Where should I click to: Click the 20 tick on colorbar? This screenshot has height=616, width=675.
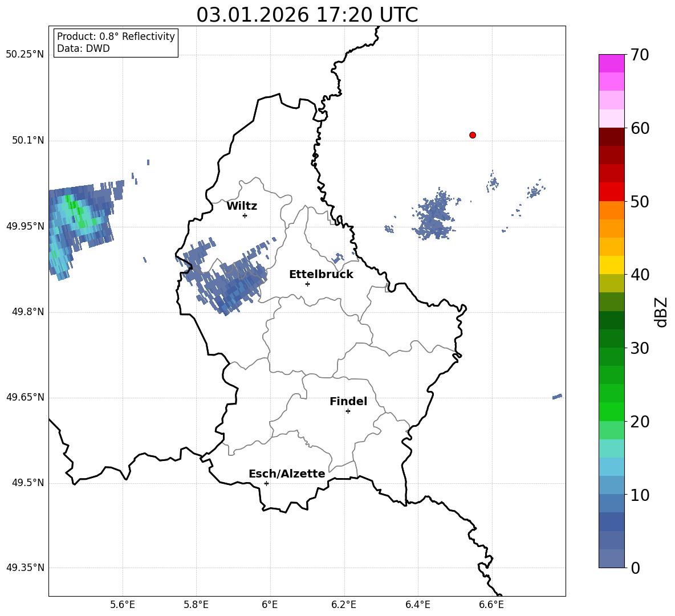click(x=639, y=422)
